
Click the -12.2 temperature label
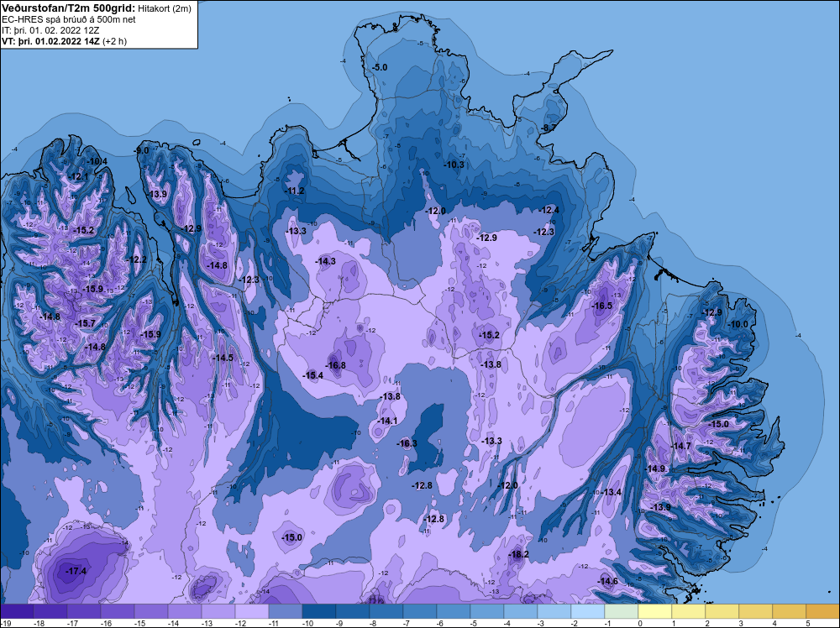click(136, 259)
